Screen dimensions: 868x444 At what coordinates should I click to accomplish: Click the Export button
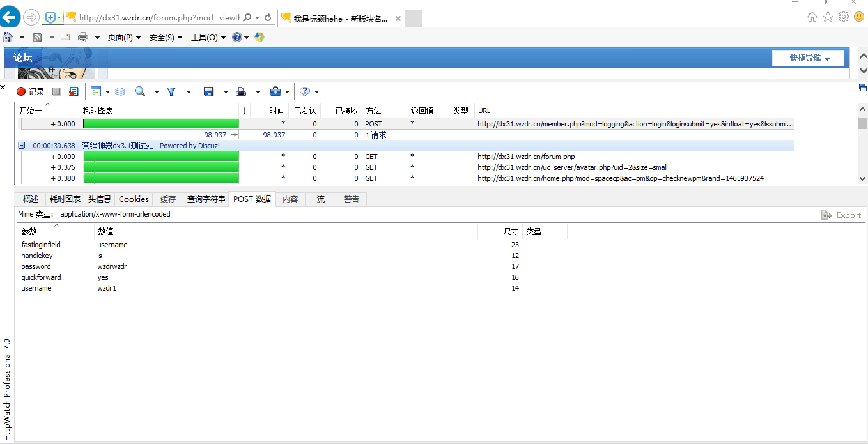click(841, 215)
